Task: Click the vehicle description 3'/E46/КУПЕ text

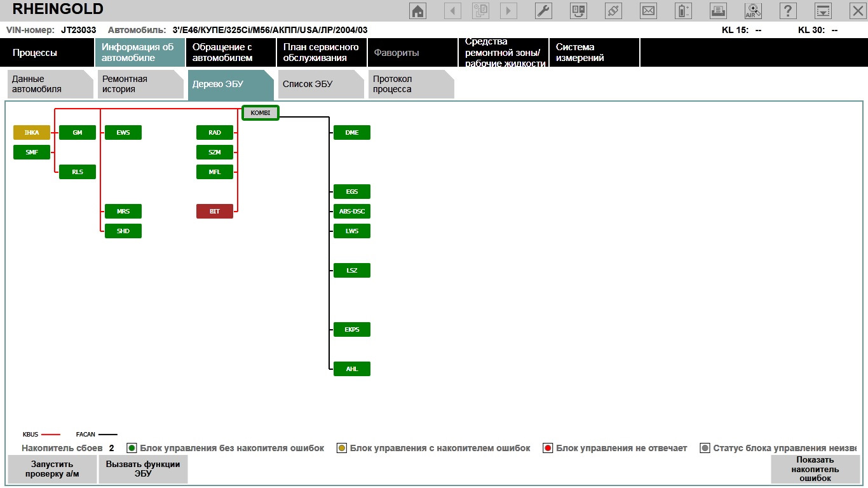Action: point(270,30)
